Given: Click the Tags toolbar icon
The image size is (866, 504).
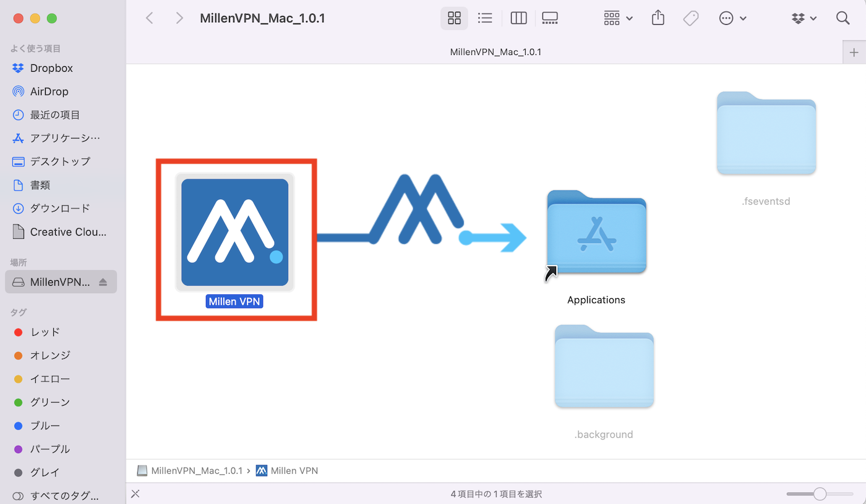Looking at the screenshot, I should tap(691, 19).
